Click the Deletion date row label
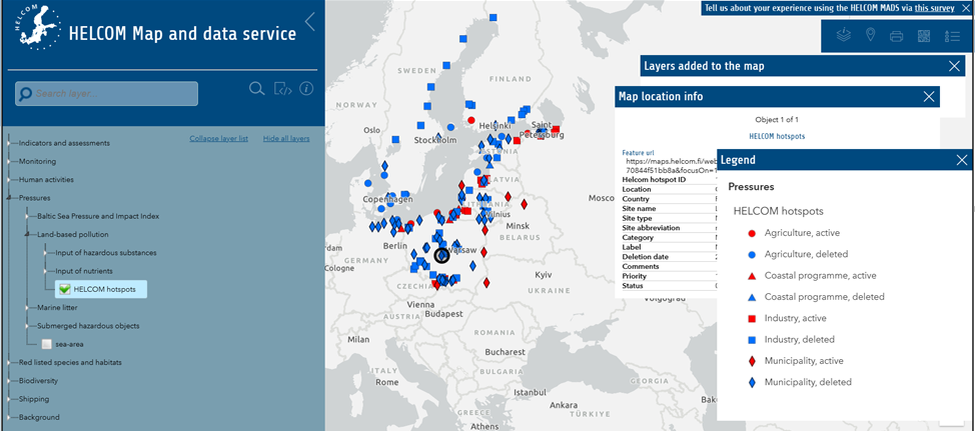The height and width of the screenshot is (431, 975). point(644,257)
